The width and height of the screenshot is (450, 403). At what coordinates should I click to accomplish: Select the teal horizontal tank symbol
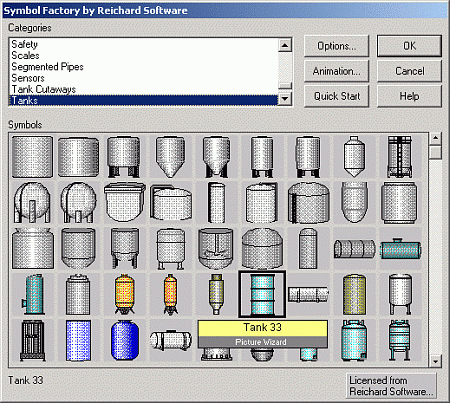(x=400, y=249)
